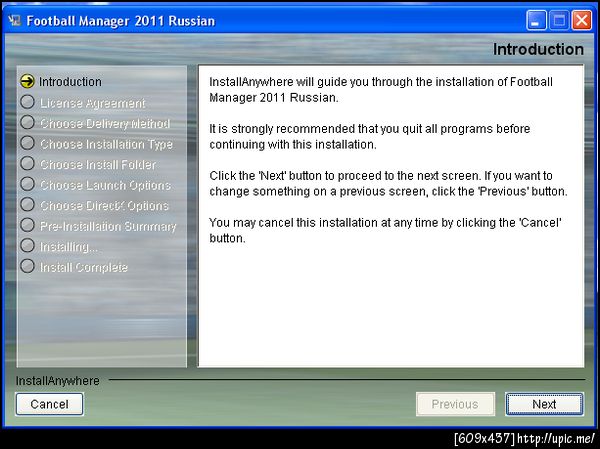
Task: Select the Choose Install Folder step label
Action: tap(98, 165)
